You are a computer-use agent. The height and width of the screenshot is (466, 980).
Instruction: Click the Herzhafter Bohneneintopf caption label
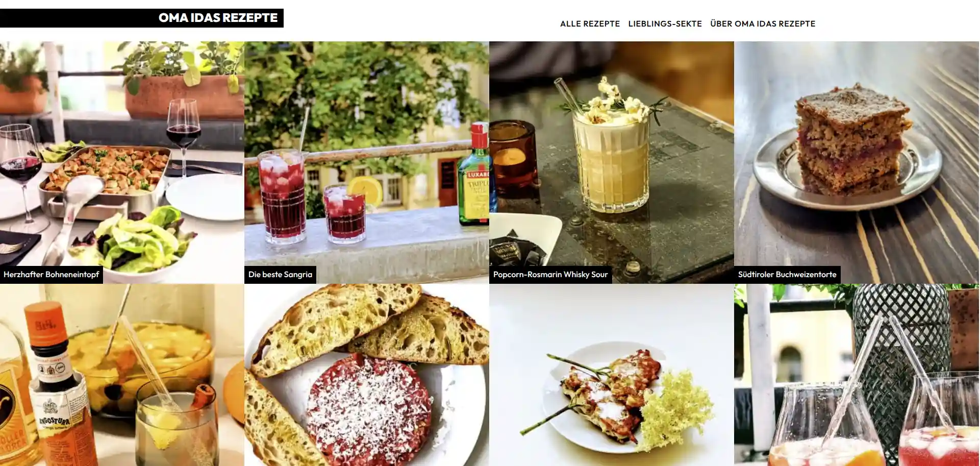[52, 275]
